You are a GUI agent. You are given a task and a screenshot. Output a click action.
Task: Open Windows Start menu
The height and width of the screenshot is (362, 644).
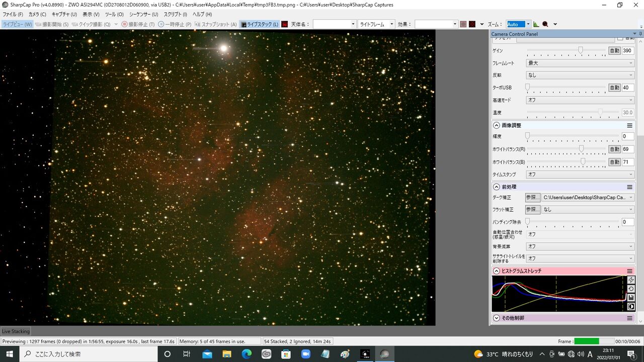[x=10, y=354]
